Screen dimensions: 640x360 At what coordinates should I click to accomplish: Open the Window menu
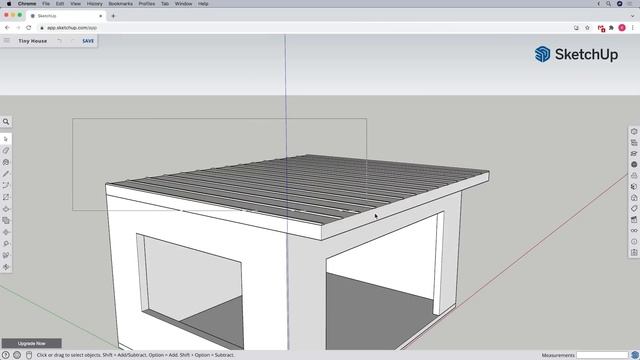(183, 4)
